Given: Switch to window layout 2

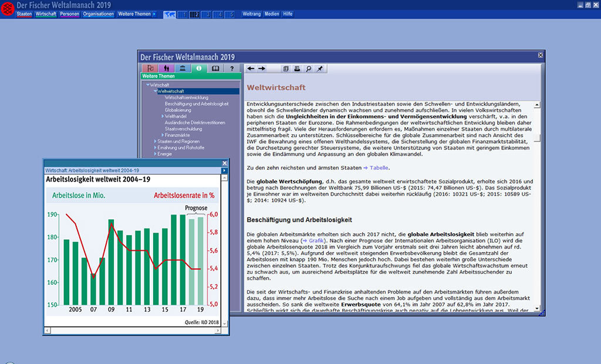Looking at the screenshot, I should click(x=195, y=15).
